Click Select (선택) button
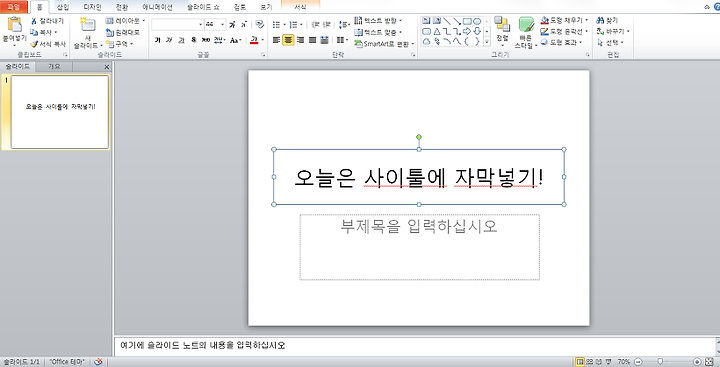 click(x=610, y=43)
